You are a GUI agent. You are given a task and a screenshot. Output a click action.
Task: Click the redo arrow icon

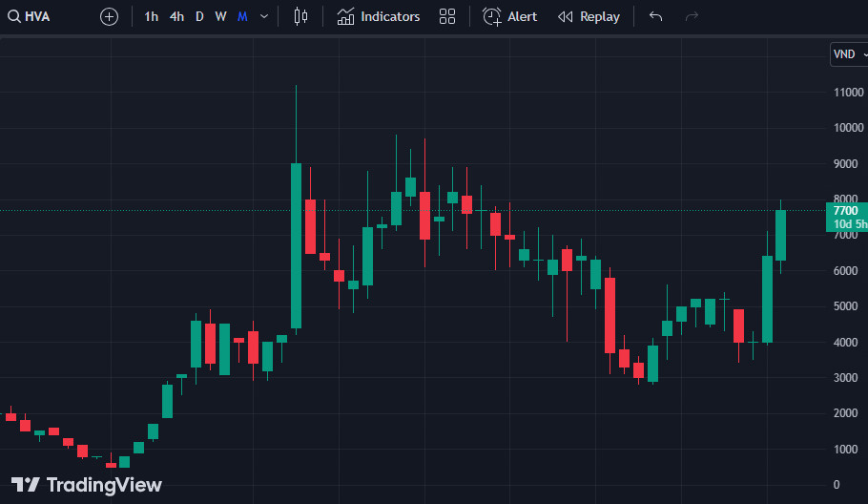point(692,16)
